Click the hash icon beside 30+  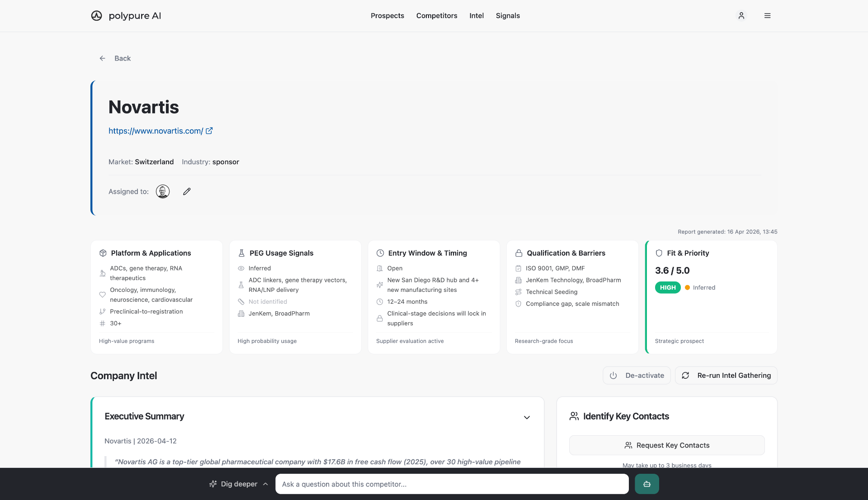click(103, 323)
